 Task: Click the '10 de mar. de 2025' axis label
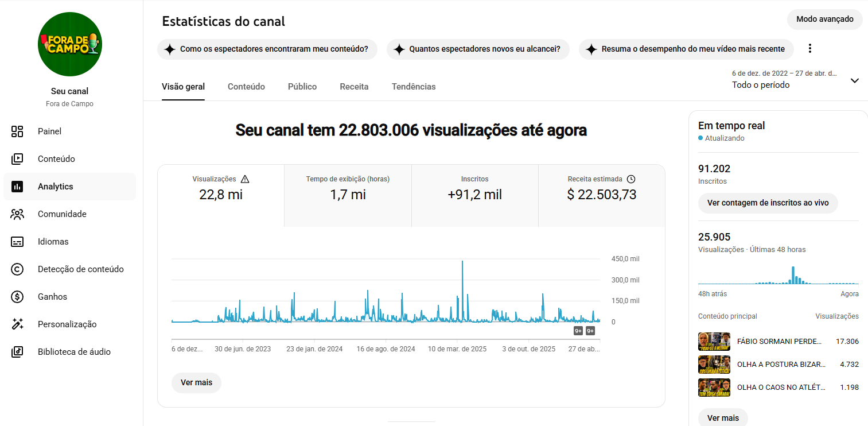tap(457, 349)
